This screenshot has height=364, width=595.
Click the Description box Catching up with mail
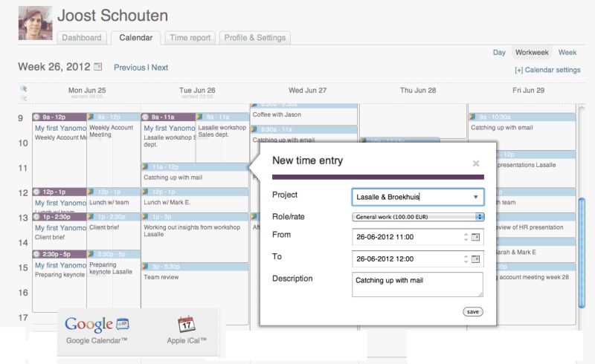click(417, 285)
